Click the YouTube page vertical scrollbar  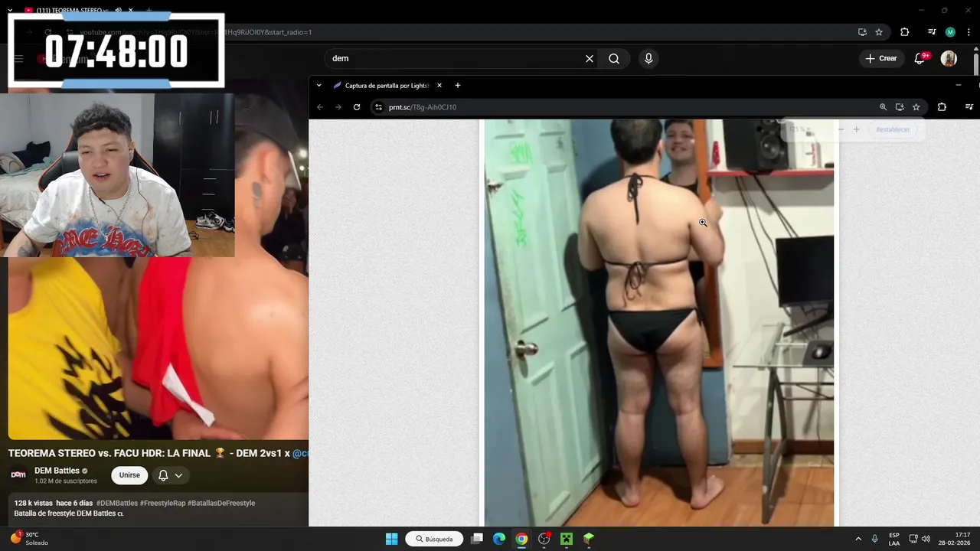point(976,65)
